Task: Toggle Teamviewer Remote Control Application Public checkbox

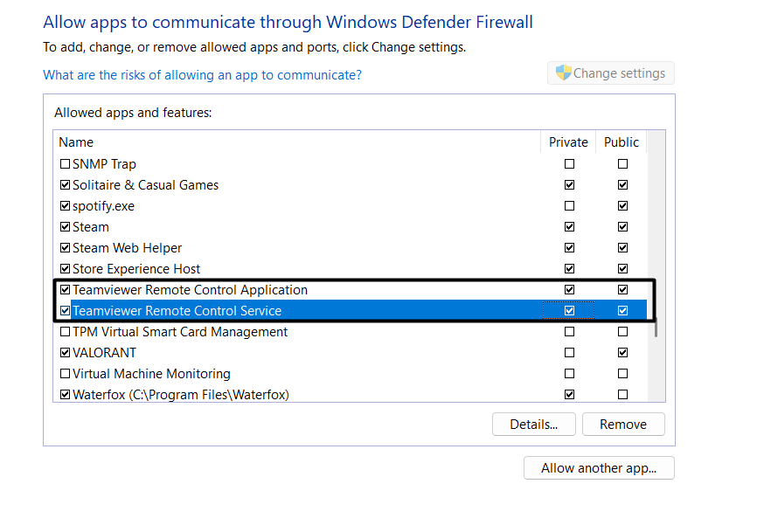Action: (x=622, y=290)
